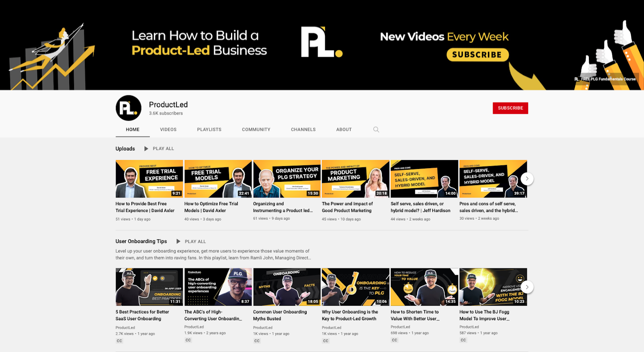This screenshot has width=644, height=352.
Task: Open Free PLG Fundamentals Course banner link
Action: [x=605, y=79]
